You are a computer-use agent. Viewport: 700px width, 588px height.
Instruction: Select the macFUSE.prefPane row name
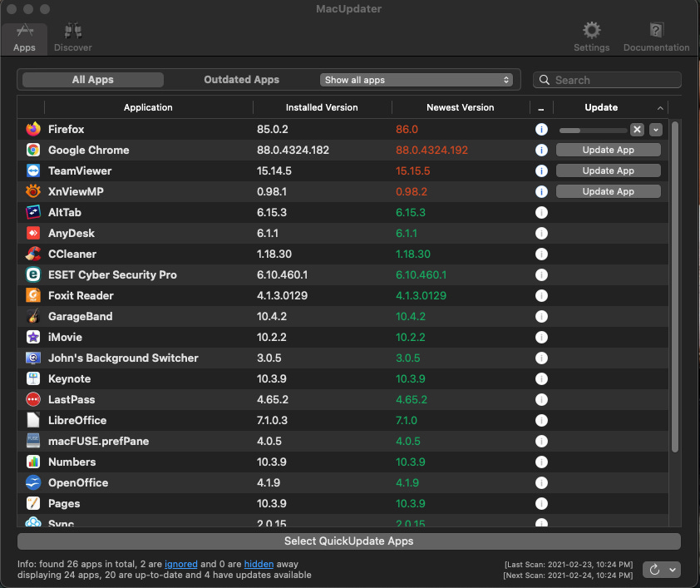tap(99, 441)
